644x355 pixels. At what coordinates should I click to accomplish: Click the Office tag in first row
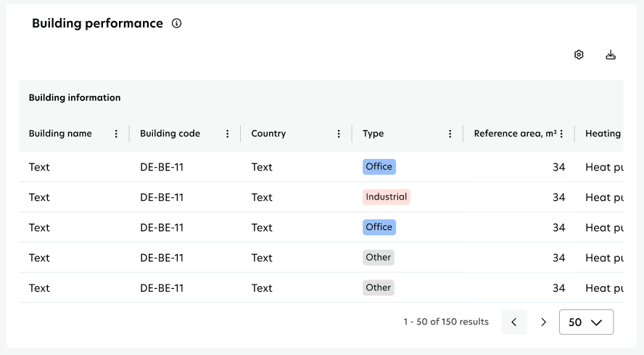coord(379,167)
